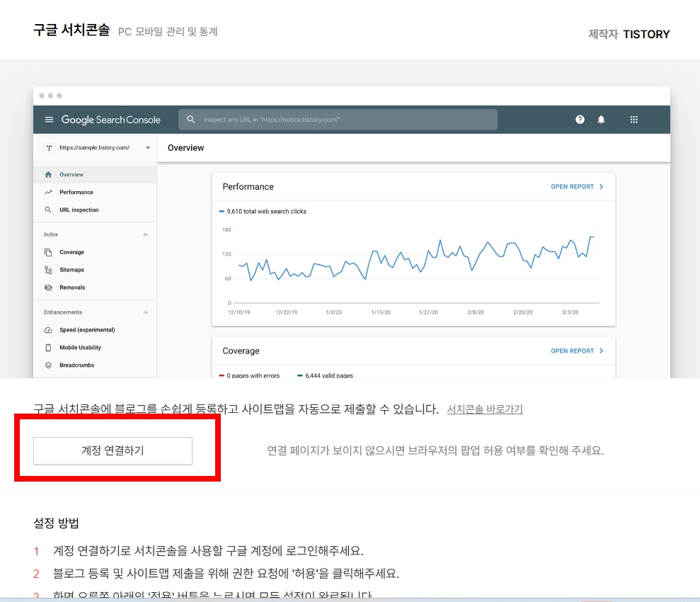700x602 pixels.
Task: Click the 9,610 total web search clicks legend
Action: [x=263, y=212]
